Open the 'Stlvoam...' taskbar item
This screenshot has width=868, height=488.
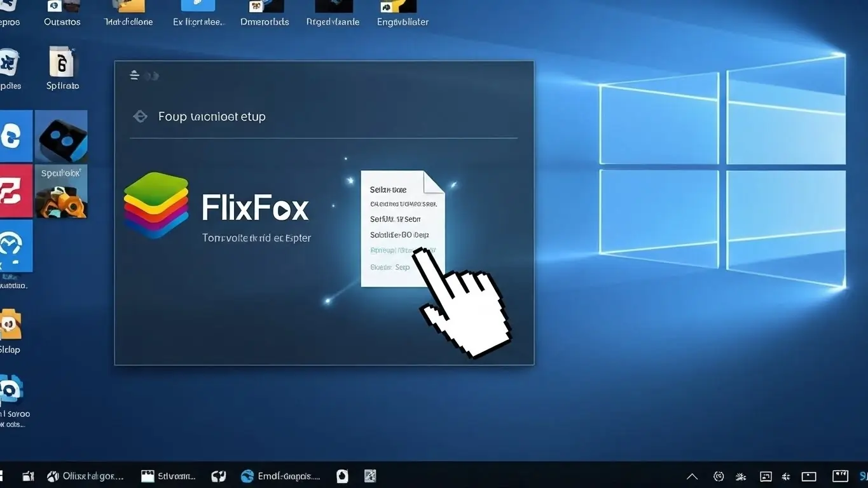(169, 476)
